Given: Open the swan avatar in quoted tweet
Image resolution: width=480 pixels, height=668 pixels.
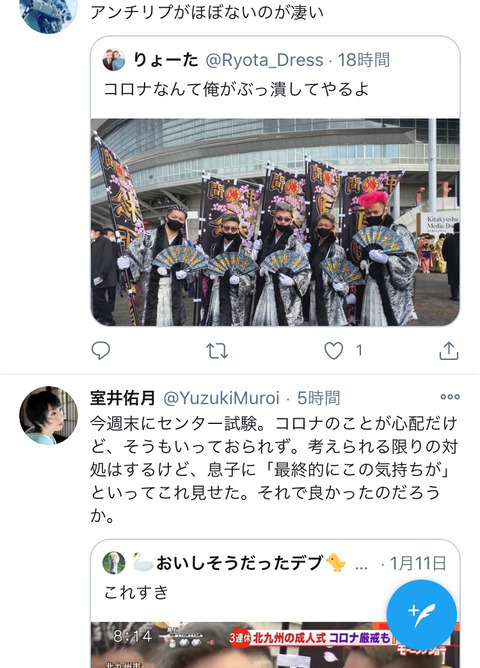Looking at the screenshot, I should tap(114, 563).
